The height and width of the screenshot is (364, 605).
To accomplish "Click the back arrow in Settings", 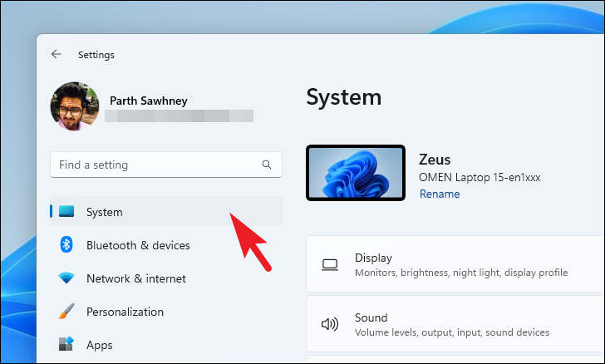I will (x=57, y=54).
